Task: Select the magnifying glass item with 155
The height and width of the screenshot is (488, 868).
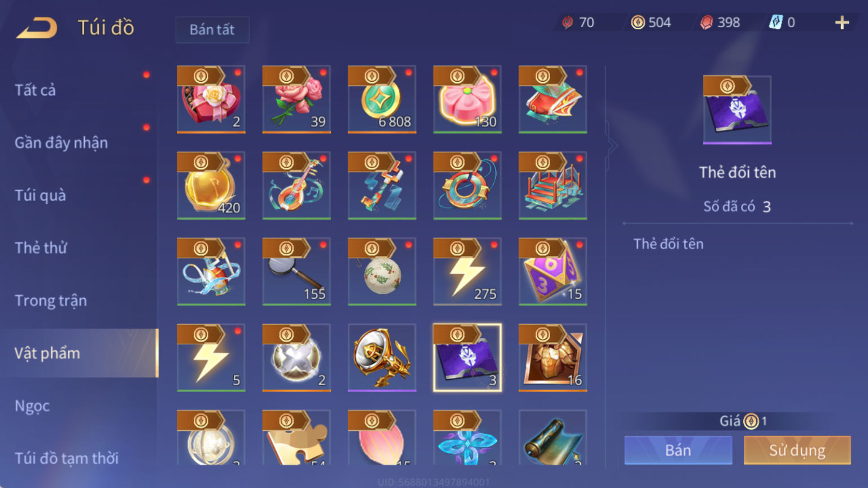Action: tap(296, 272)
